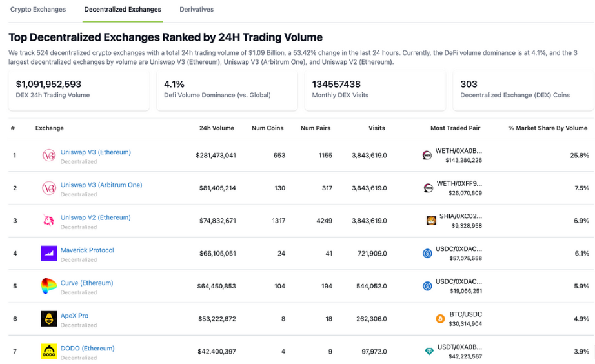Click the Curve (Ethereum) rainbow logo
595x364 pixels.
tap(48, 286)
